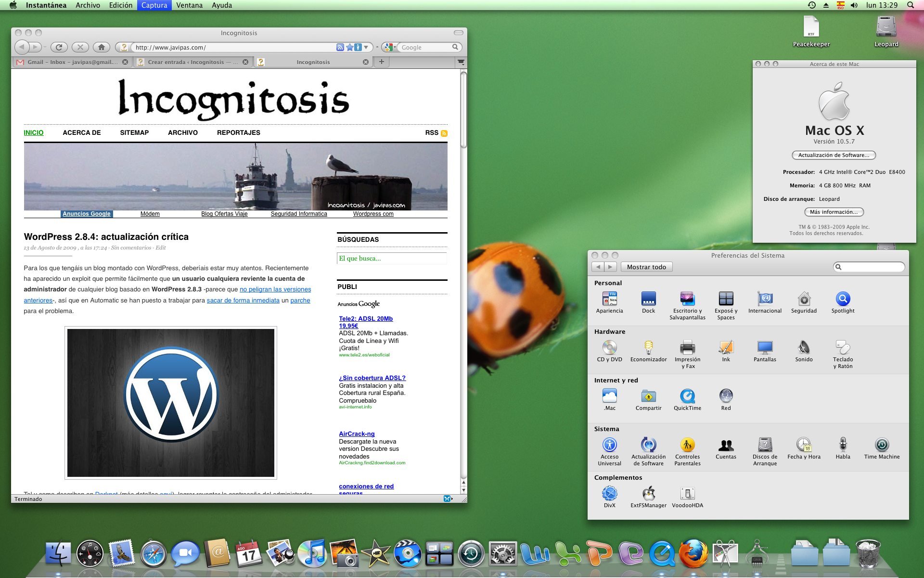Click the browser vertical scrollbar thumb
924x578 pixels.
pos(463,111)
